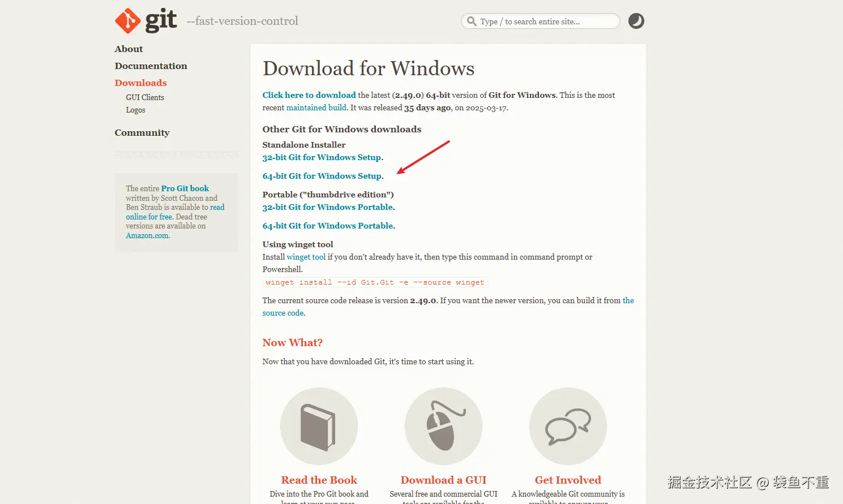Click the search magnifier icon
This screenshot has height=504, width=843.
(472, 21)
